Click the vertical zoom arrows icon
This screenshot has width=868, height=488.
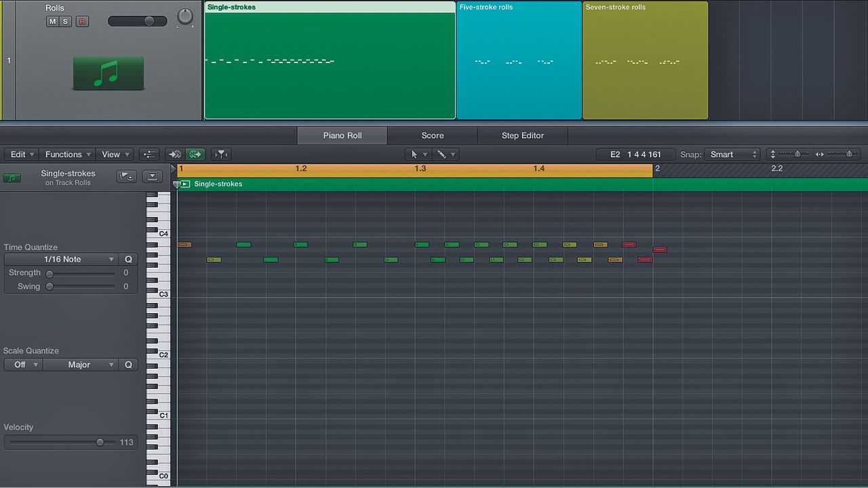coord(772,155)
